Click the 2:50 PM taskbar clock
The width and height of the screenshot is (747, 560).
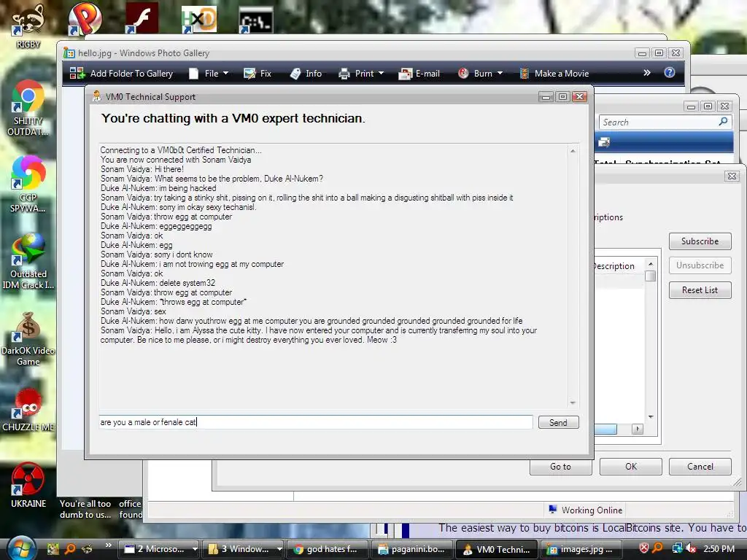coord(719,548)
